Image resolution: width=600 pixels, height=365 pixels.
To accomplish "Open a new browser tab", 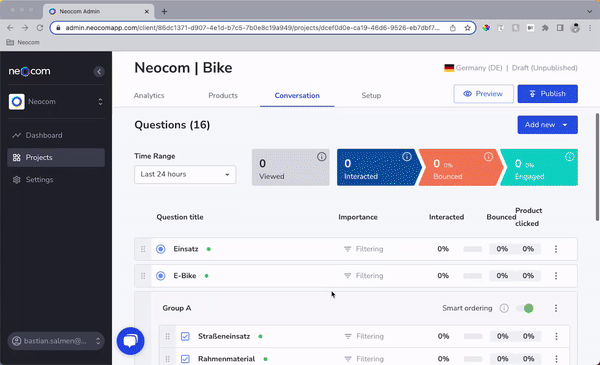I will pyautogui.click(x=164, y=11).
